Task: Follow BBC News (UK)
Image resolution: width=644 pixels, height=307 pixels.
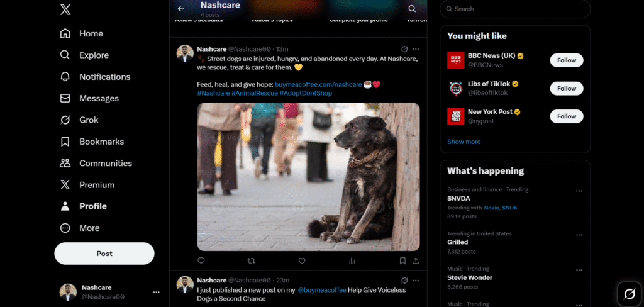Action: [x=567, y=60]
